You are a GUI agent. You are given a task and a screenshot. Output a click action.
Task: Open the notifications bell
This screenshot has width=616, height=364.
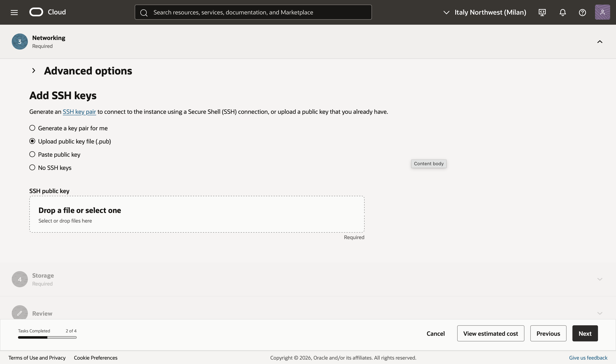tap(562, 12)
